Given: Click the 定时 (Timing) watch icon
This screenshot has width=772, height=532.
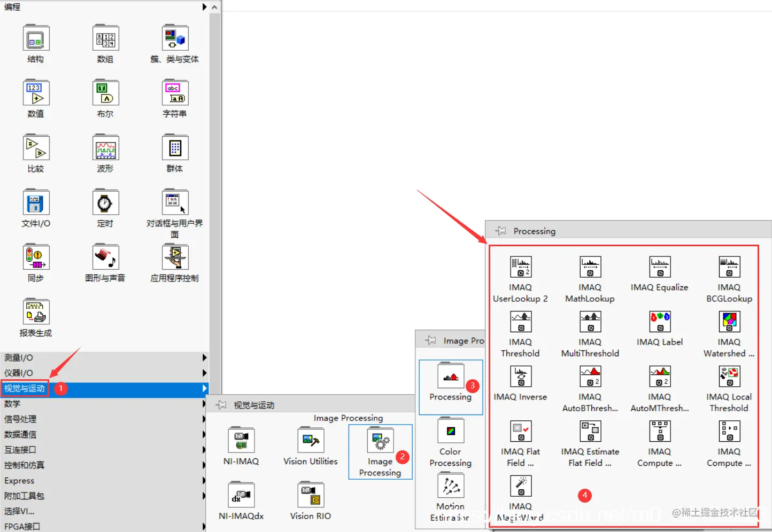Looking at the screenshot, I should point(105,203).
